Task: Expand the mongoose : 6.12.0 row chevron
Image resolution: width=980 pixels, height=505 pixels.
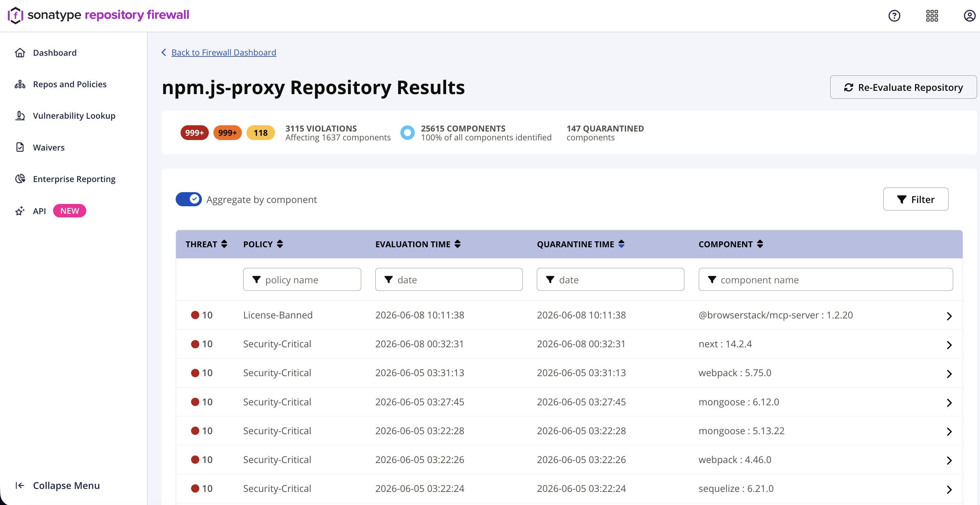Action: tap(949, 403)
